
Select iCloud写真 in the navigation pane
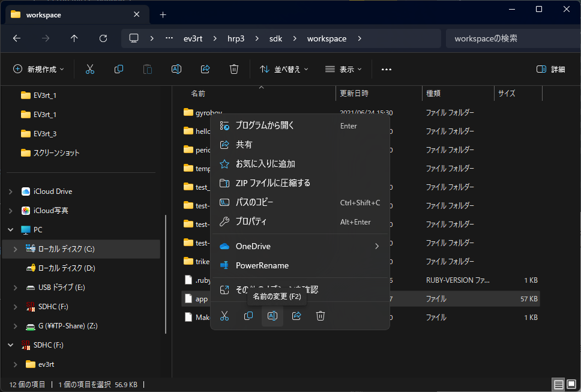click(51, 211)
